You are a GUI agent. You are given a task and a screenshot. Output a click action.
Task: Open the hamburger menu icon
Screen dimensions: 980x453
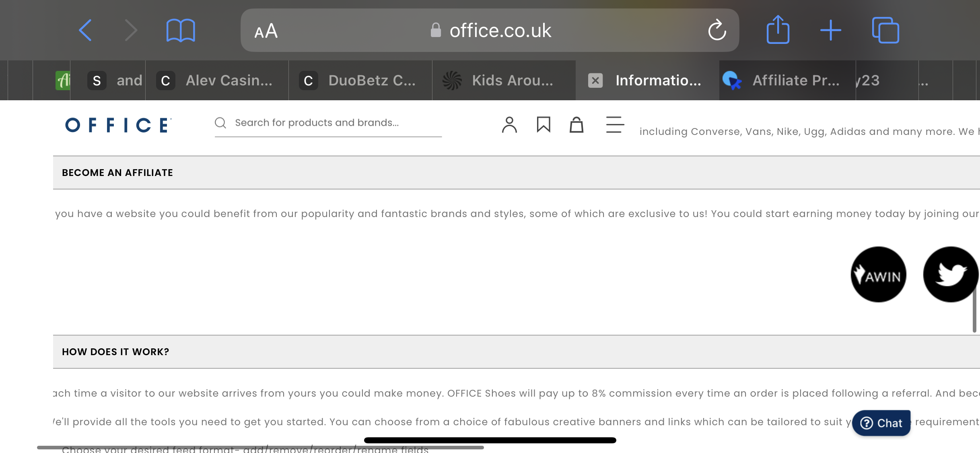tap(615, 124)
